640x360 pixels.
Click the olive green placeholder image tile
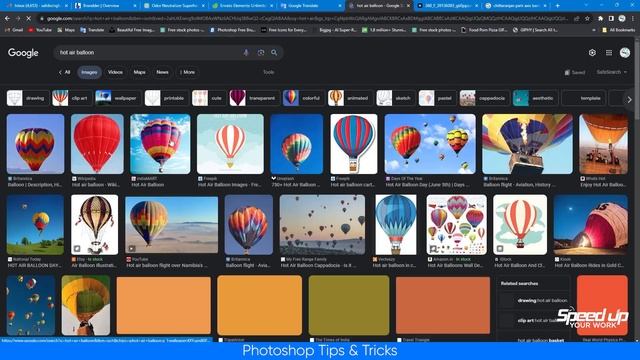click(349, 305)
